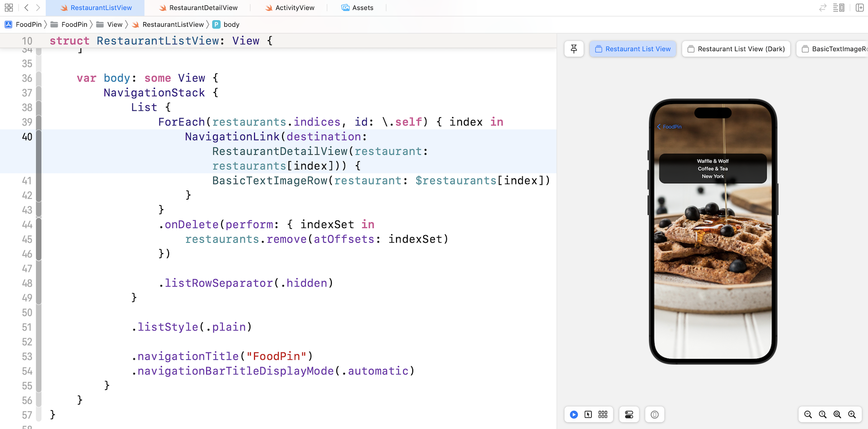868x429 pixels.
Task: Zoom out the preview canvas
Action: 808,415
